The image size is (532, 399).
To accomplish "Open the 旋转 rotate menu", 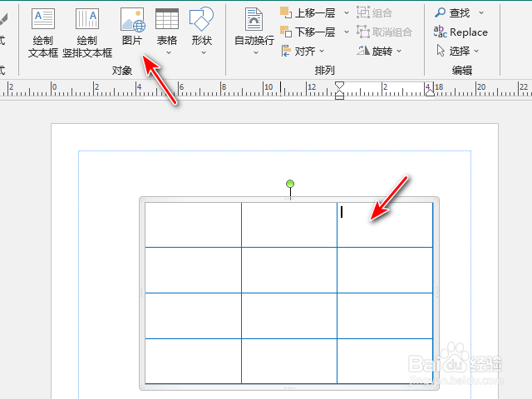I will coord(379,52).
